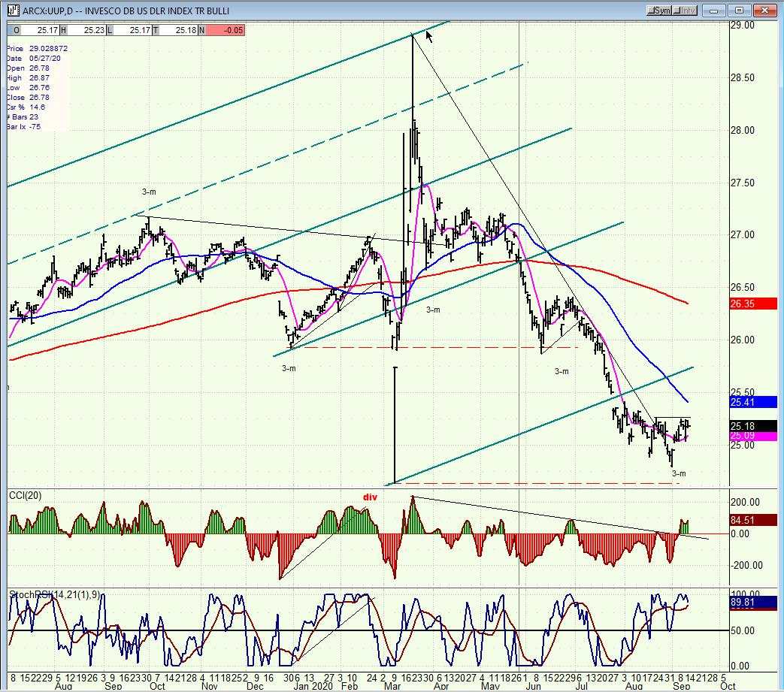Viewport: 784px width, 692px height.
Task: Click the 50.00 StochRSI scale label
Action: pyautogui.click(x=743, y=630)
